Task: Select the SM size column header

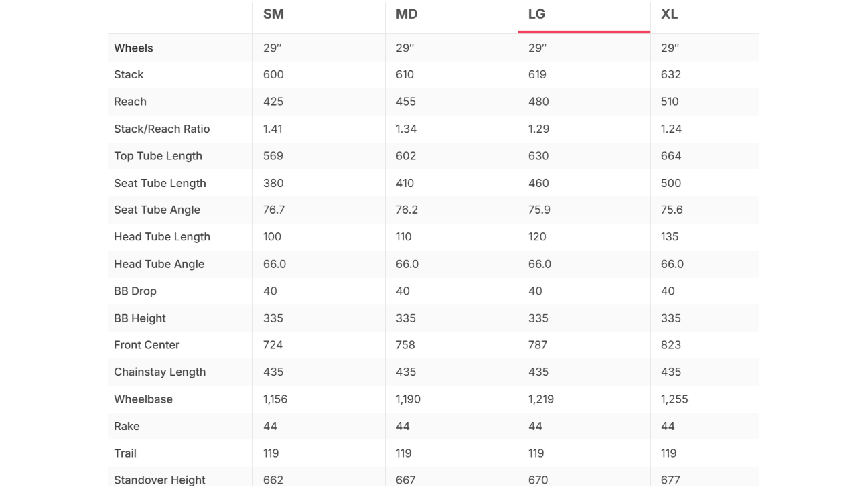Action: (x=273, y=14)
